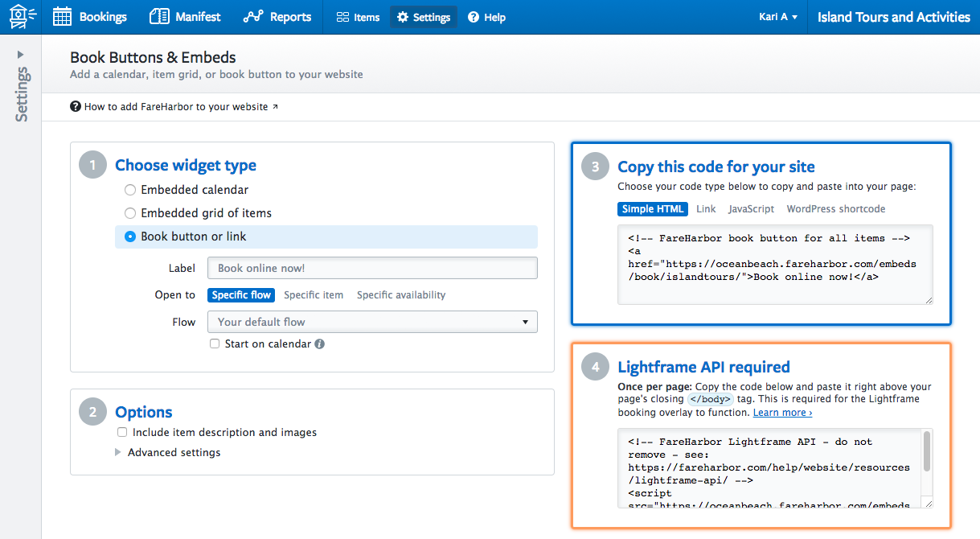Select Embedded grid of items option
The image size is (980, 539).
[130, 213]
